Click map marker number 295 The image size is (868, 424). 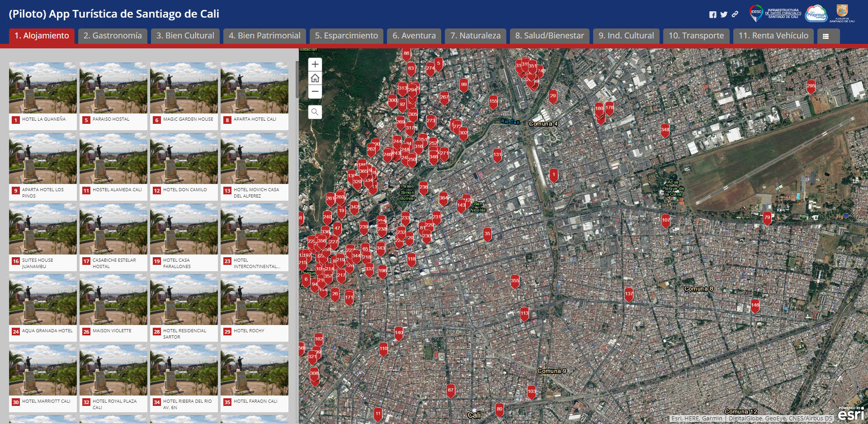pos(811,86)
